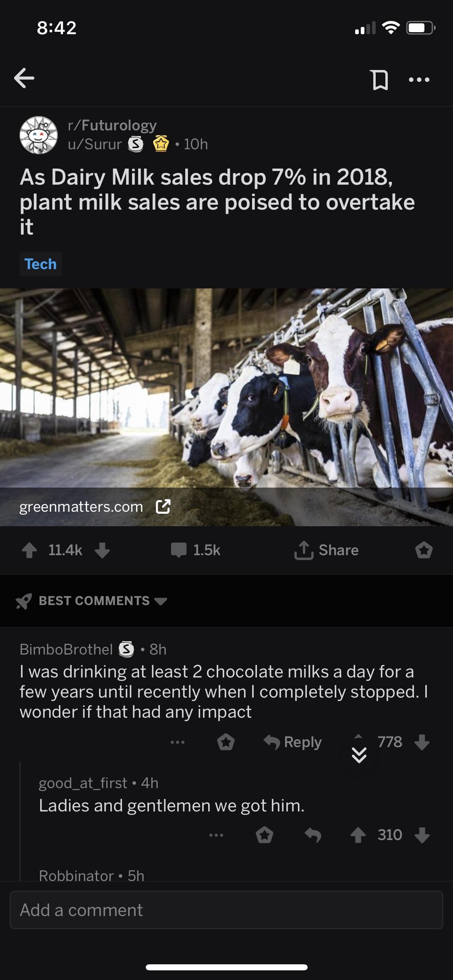Screen dimensions: 453x980
Task: Tap the back arrow
Action: tap(24, 78)
